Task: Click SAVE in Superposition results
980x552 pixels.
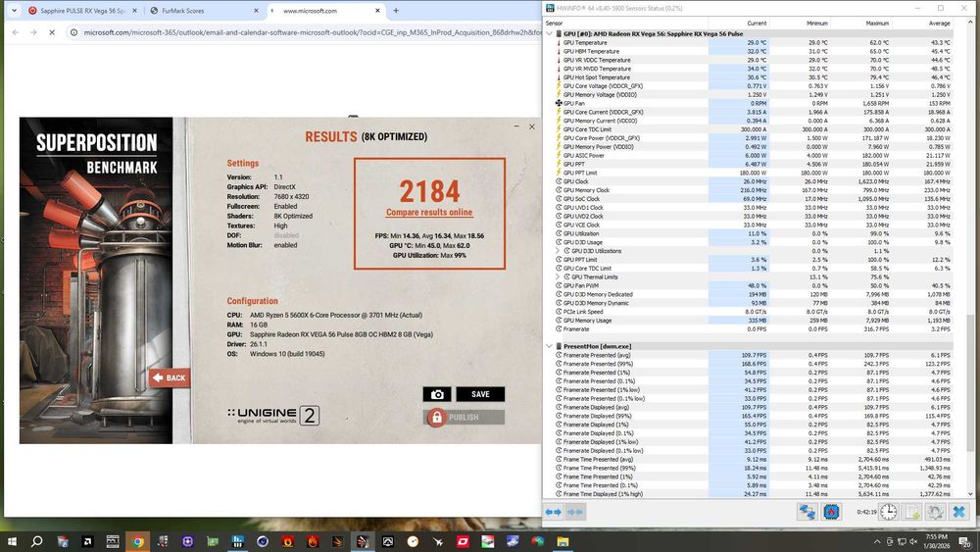Action: pyautogui.click(x=480, y=394)
